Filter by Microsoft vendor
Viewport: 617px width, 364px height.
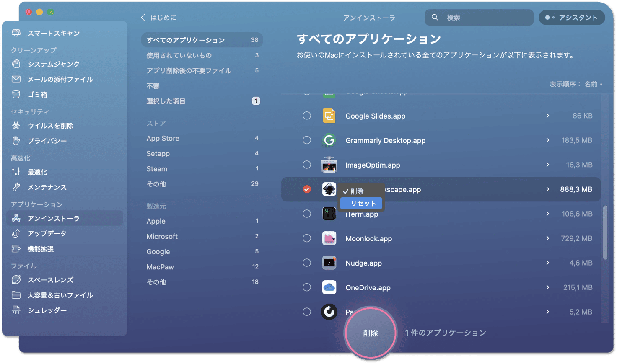coord(202,236)
